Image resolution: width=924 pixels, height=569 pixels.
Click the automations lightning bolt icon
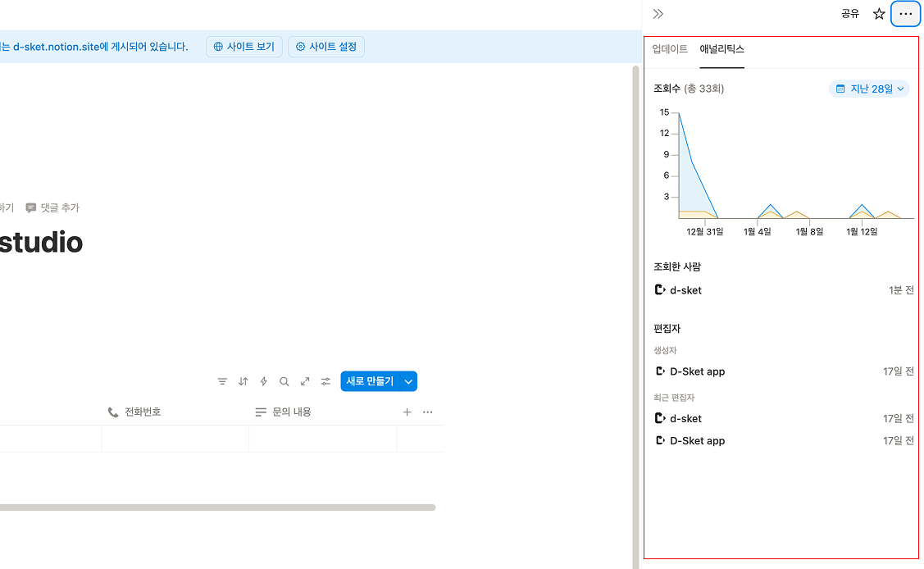[263, 380]
